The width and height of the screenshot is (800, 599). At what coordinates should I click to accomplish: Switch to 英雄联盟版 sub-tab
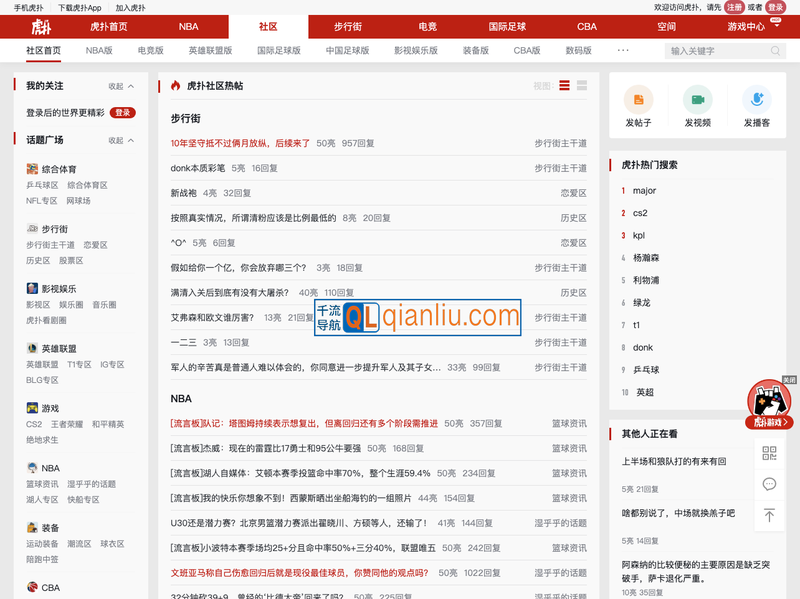coord(210,50)
